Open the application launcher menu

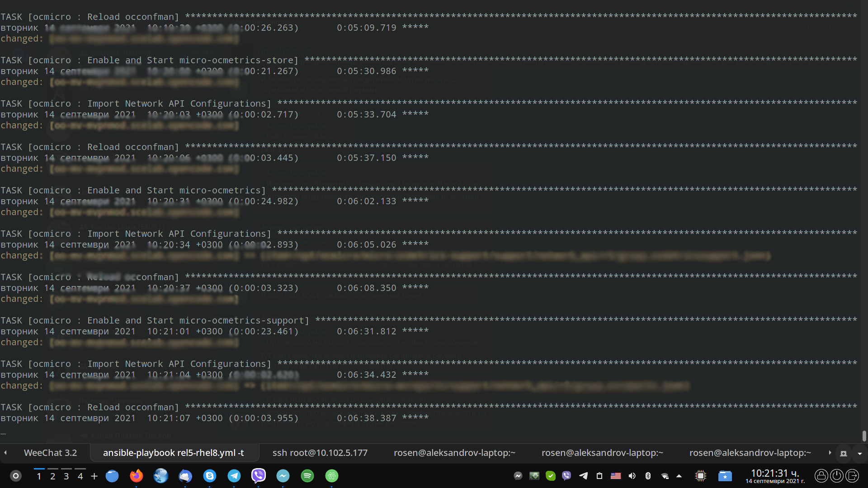tap(16, 476)
